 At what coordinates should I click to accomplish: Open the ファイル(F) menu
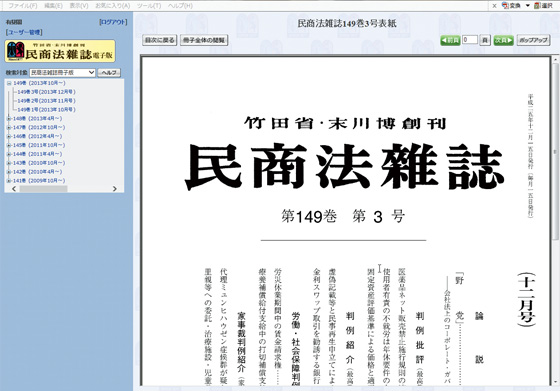[x=23, y=6]
